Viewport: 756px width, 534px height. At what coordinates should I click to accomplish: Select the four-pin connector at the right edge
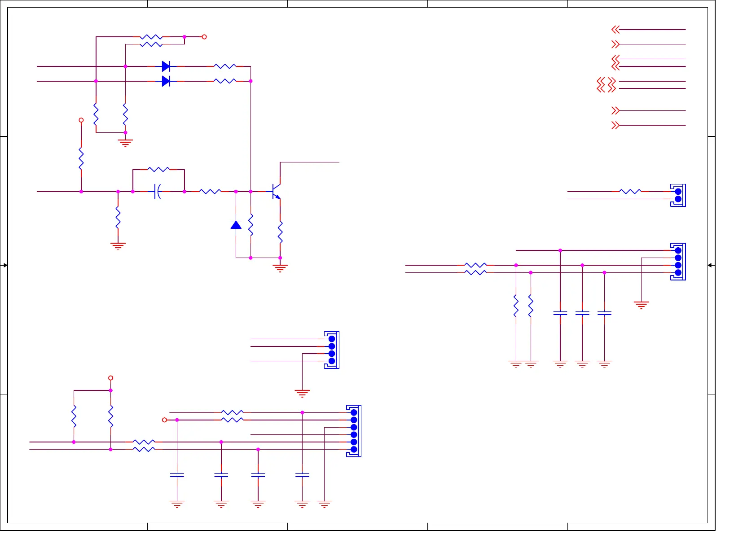[x=678, y=262]
